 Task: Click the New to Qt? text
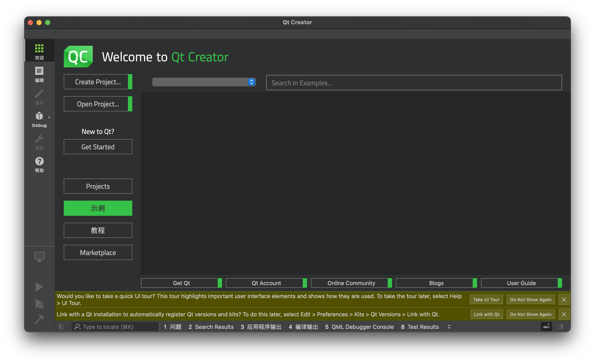[x=98, y=132]
